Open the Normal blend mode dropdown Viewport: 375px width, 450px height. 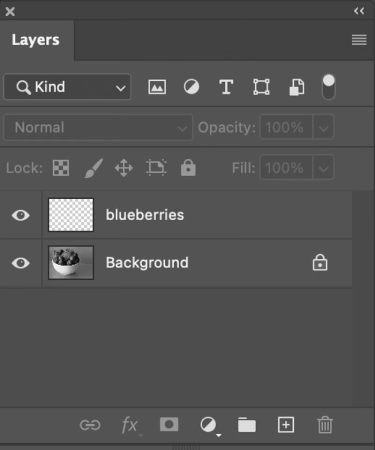pos(98,127)
